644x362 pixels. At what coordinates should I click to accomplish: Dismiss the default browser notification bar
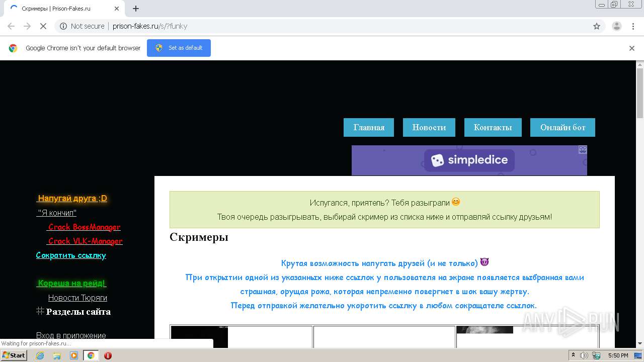click(632, 48)
